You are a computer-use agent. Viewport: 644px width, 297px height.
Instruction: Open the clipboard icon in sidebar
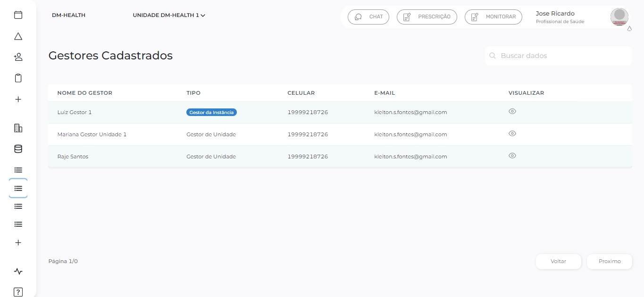[x=18, y=78]
